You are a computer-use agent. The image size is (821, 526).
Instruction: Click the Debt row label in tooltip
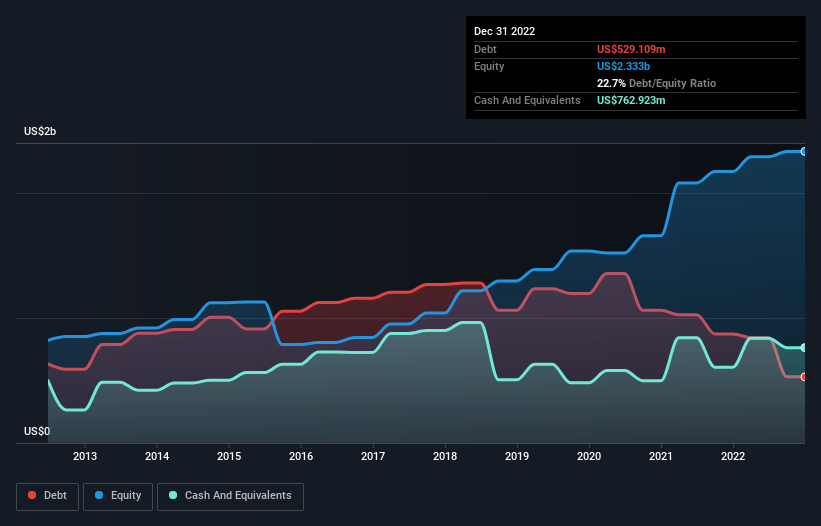(x=485, y=49)
